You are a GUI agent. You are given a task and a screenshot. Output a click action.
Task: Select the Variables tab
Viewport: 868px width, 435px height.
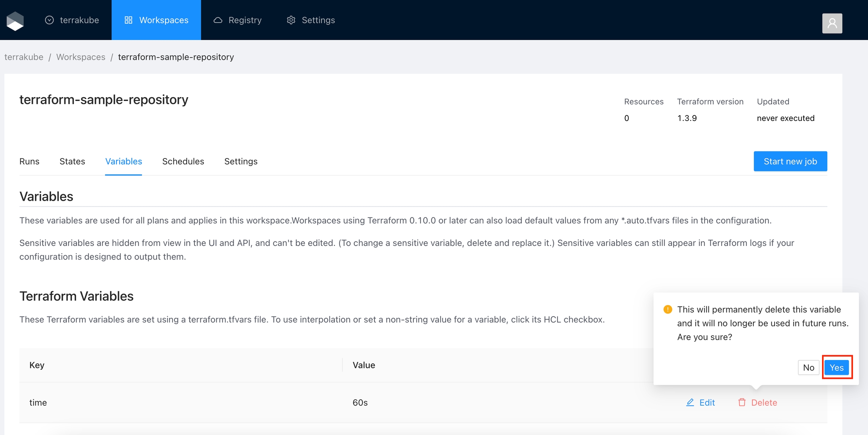pyautogui.click(x=124, y=161)
